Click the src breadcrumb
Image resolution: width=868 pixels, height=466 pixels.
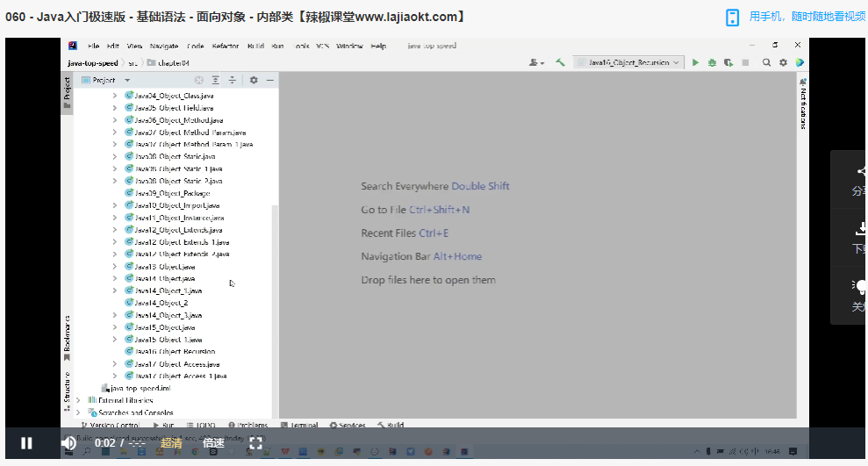click(133, 63)
